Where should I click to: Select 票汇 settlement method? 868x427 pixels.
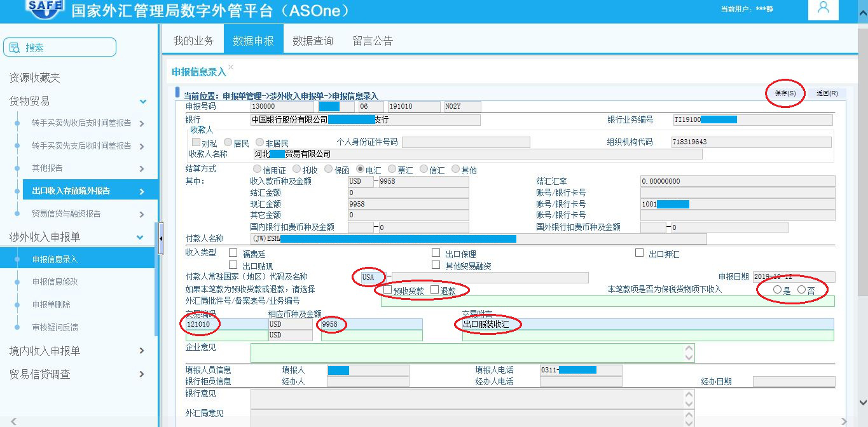coord(392,169)
